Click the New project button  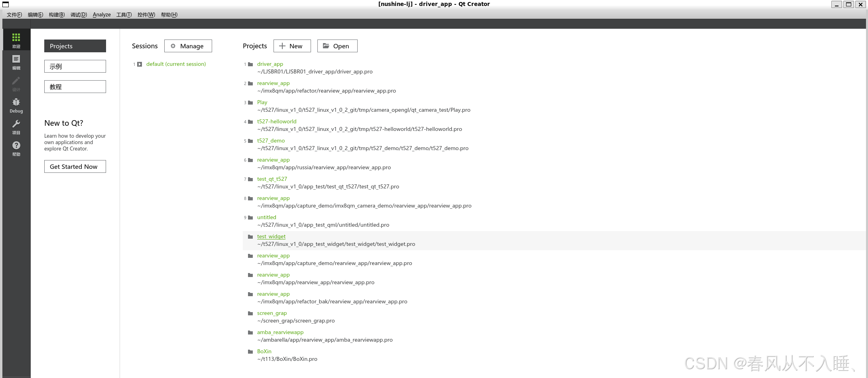point(292,46)
